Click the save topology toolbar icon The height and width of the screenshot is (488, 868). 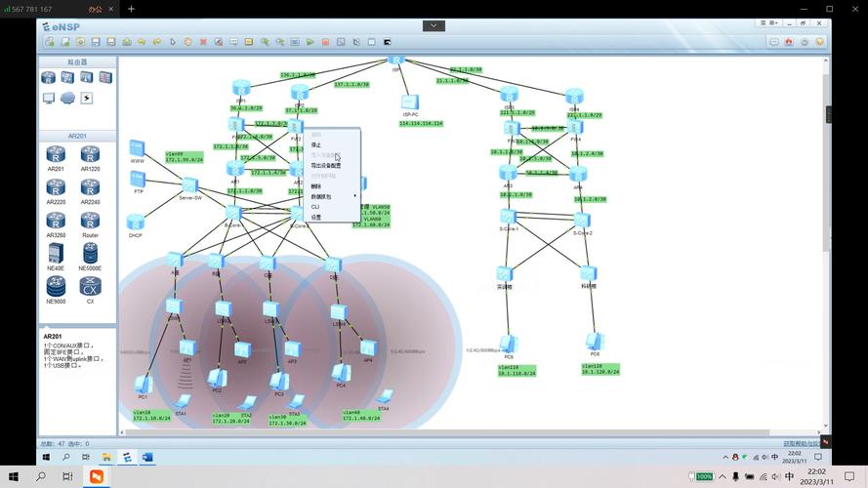point(96,42)
